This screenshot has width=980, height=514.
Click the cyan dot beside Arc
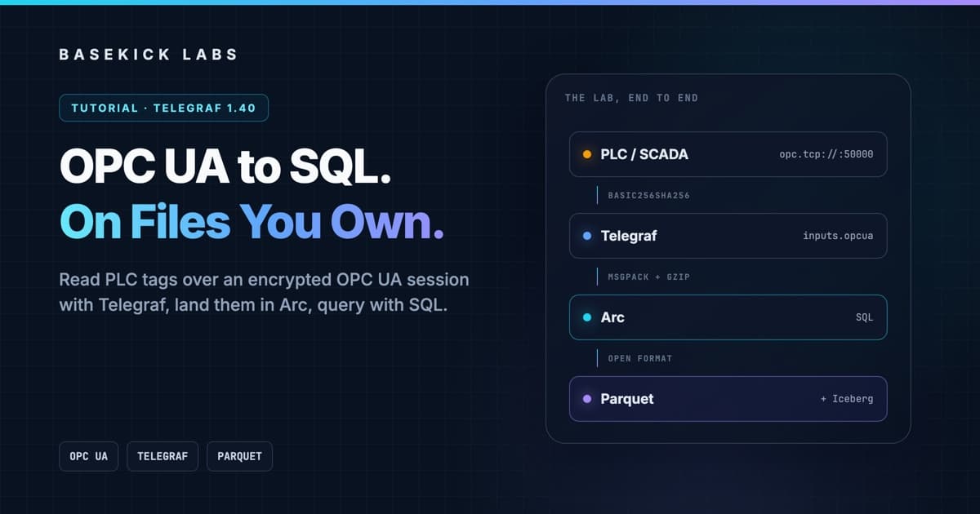587,317
